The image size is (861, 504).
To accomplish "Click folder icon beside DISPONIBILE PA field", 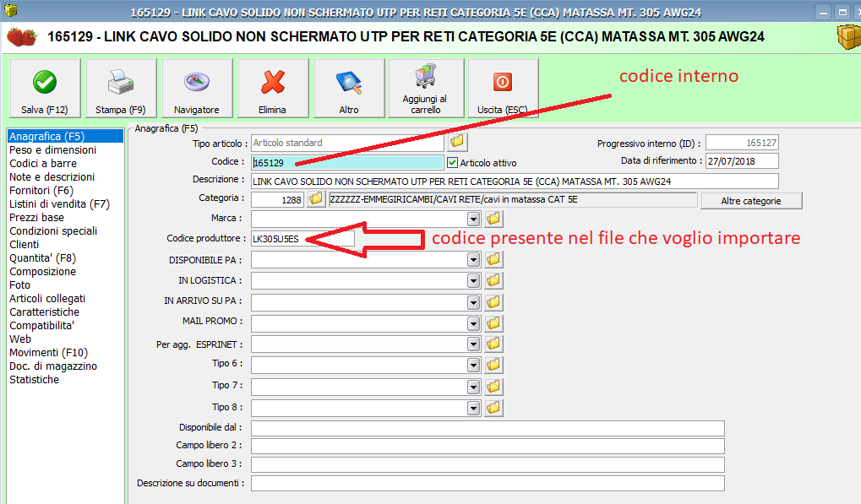I will point(493,259).
